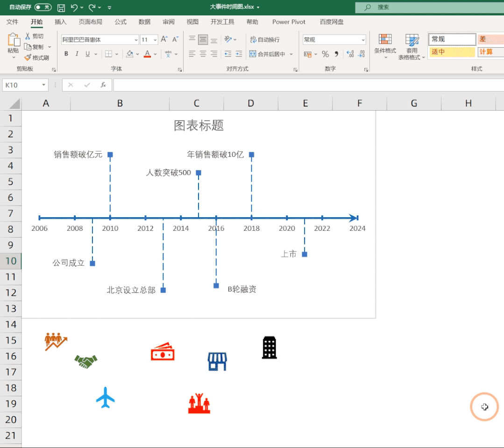This screenshot has height=448, width=504.
Task: Select the black office building icon
Action: tap(270, 348)
